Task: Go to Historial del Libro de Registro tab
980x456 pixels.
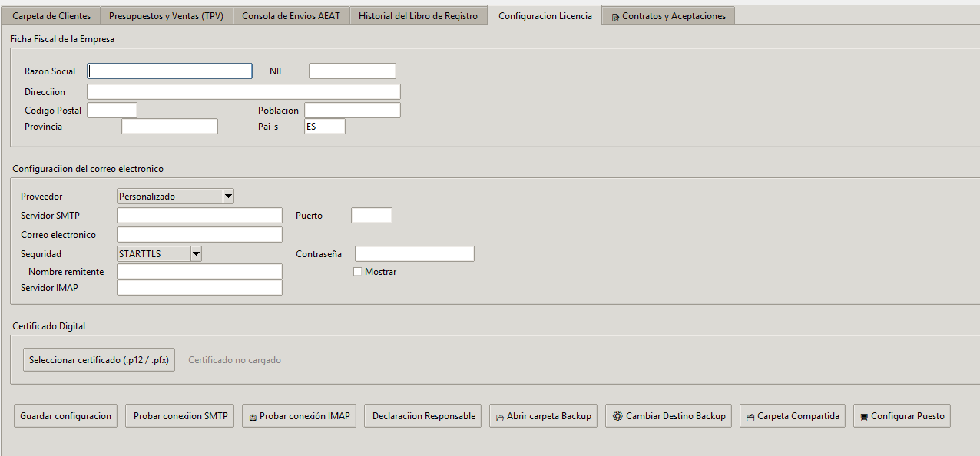Action: click(x=418, y=15)
